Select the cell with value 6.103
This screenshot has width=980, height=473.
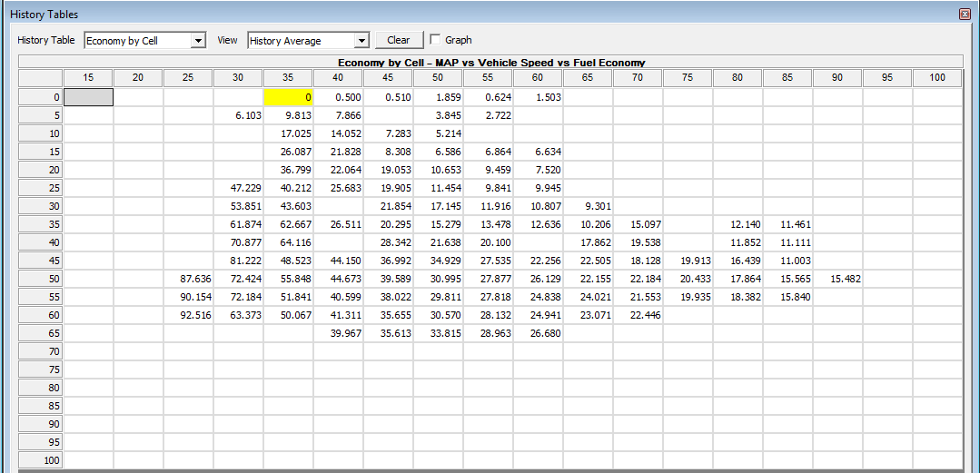(x=239, y=115)
